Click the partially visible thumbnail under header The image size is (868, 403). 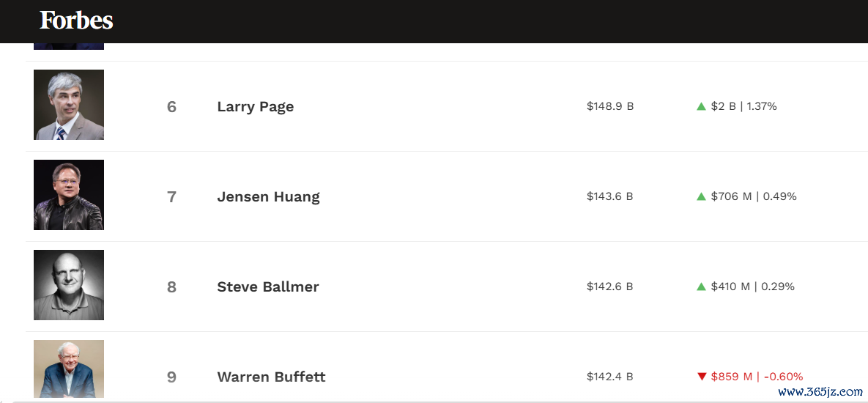tap(69, 46)
